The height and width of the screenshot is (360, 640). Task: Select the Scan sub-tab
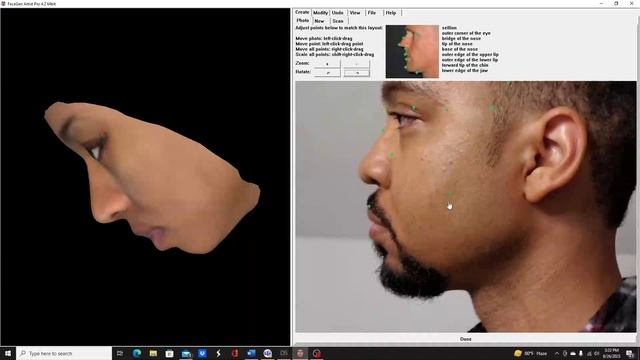[338, 21]
